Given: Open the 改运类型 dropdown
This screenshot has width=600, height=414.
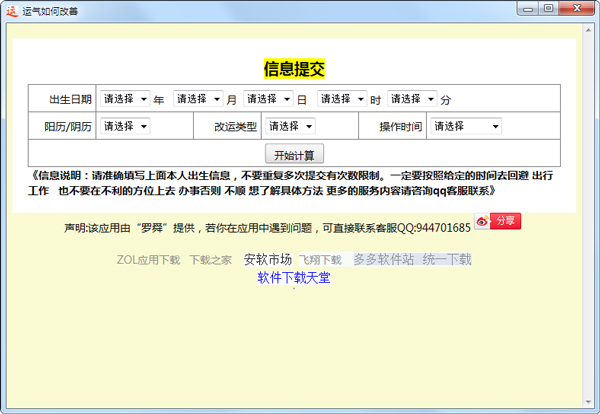Looking at the screenshot, I should pos(290,126).
